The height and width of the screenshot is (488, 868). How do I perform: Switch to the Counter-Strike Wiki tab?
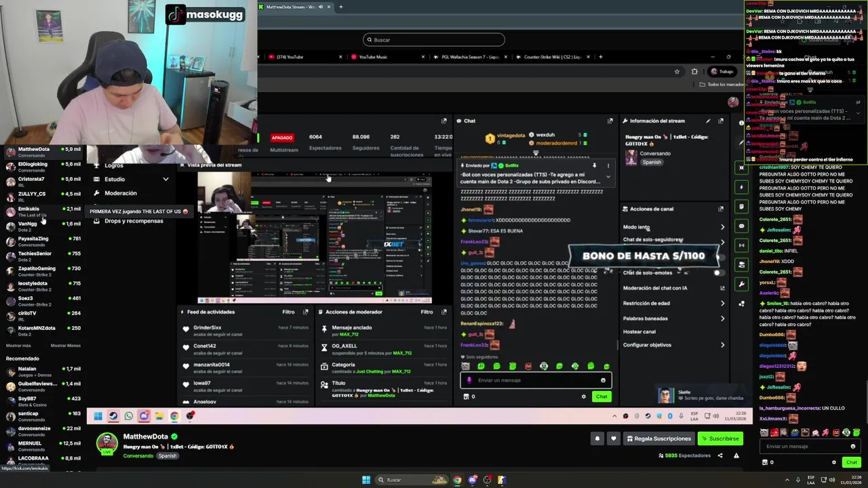(551, 57)
